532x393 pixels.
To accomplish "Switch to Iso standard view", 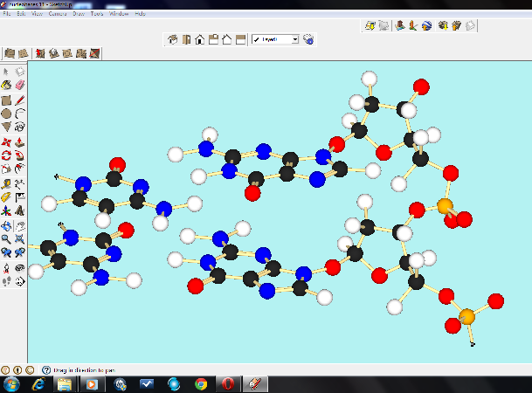I will pos(172,39).
